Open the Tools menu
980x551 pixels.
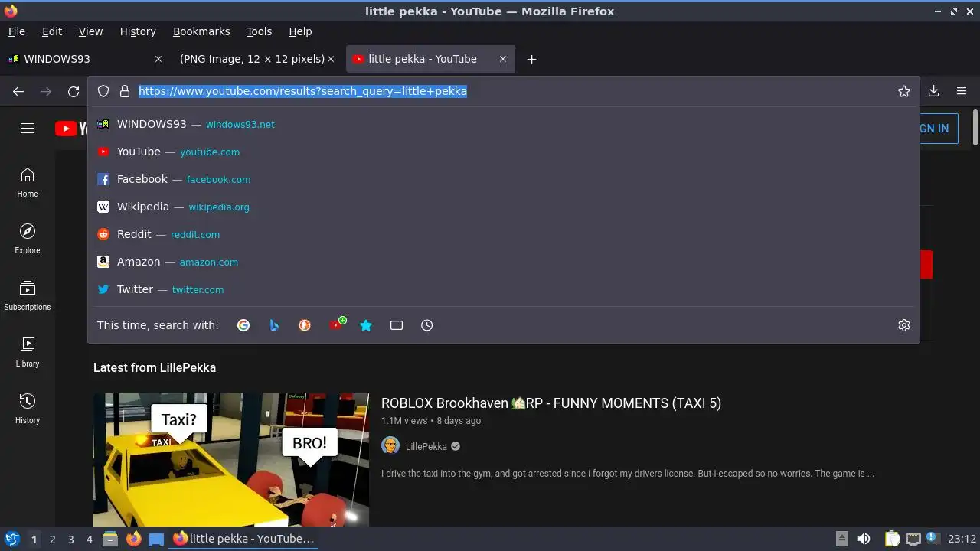[x=259, y=31]
